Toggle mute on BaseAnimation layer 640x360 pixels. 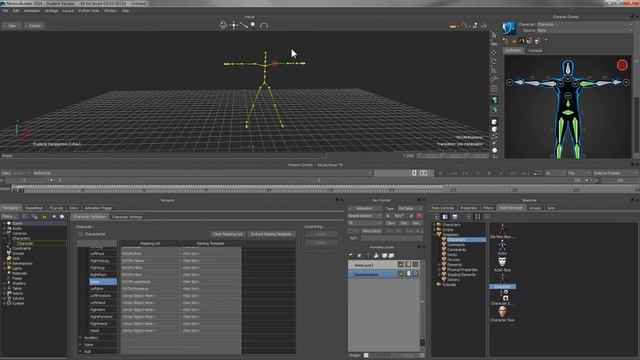coord(401,274)
